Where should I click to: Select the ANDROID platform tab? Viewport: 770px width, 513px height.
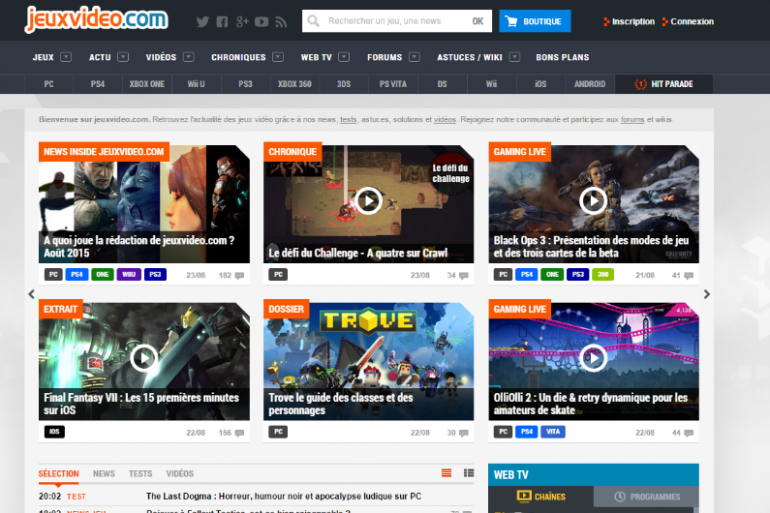coord(590,84)
